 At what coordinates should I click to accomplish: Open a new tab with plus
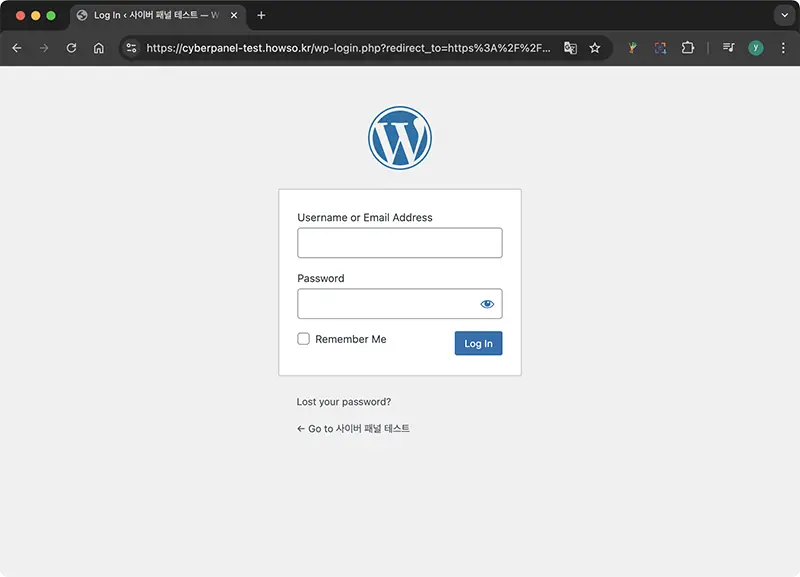[261, 15]
